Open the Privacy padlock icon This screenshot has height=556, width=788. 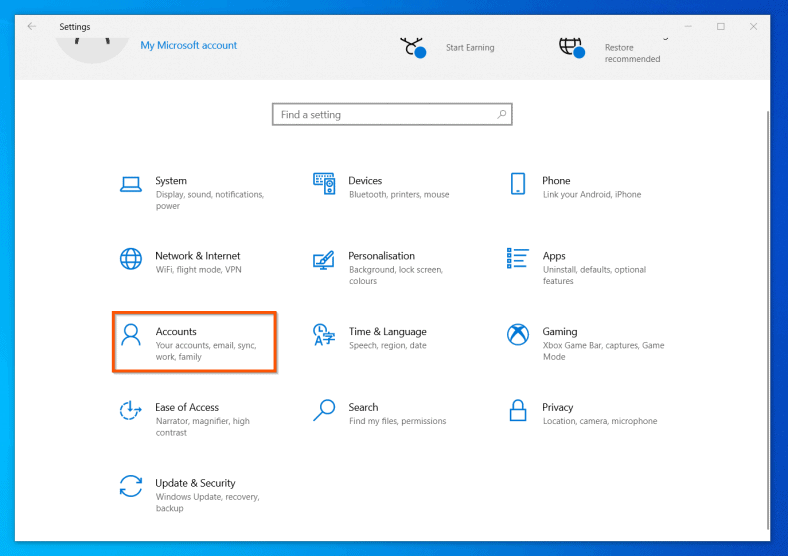pyautogui.click(x=518, y=410)
